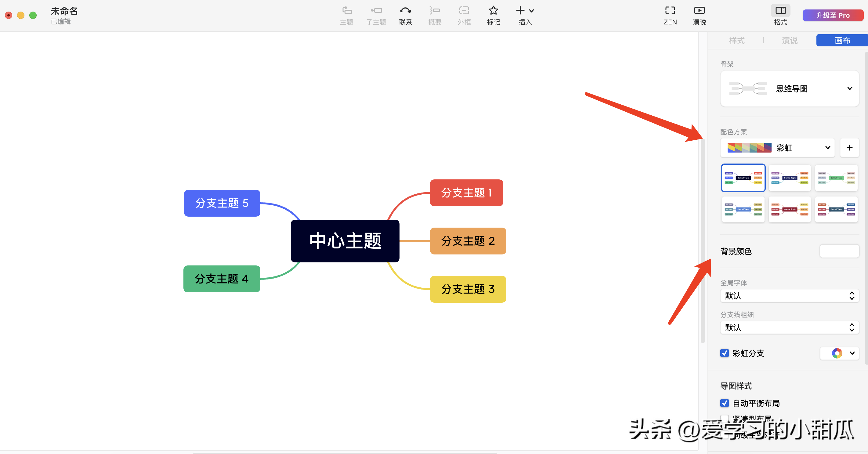Select the 分支主题 3 node
868x454 pixels.
[468, 289]
